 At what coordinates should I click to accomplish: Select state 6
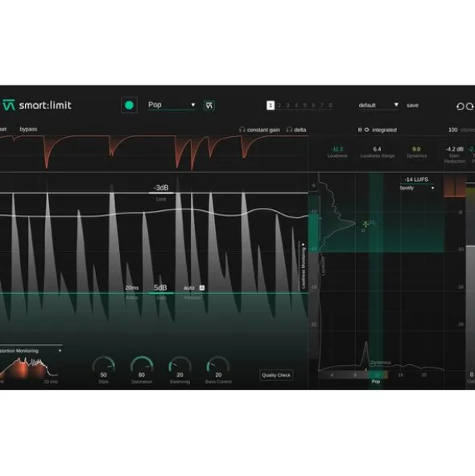coord(313,106)
